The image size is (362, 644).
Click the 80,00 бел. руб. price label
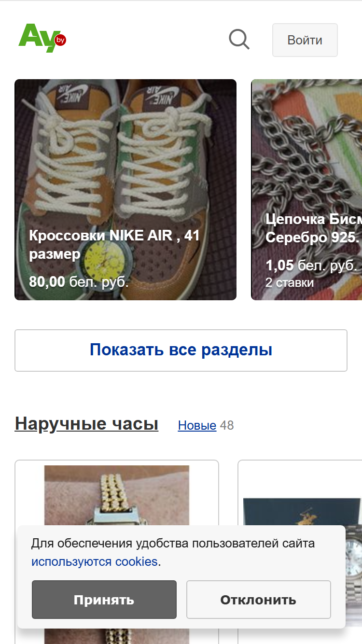(x=79, y=281)
